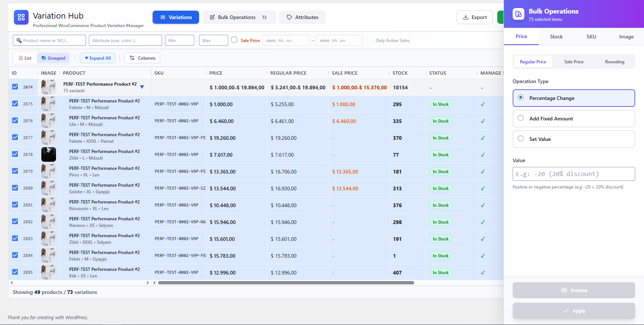The height and width of the screenshot is (325, 644).
Task: Click the Variation Hub logo icon
Action: [x=21, y=17]
